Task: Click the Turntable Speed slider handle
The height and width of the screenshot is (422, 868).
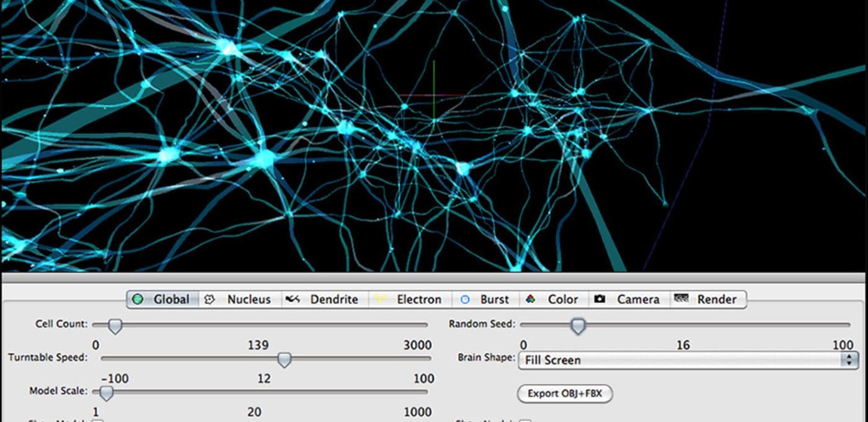Action: click(x=284, y=359)
